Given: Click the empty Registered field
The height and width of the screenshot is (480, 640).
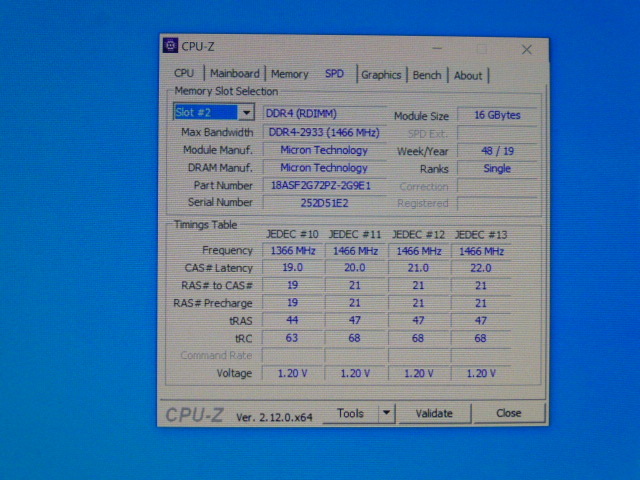Looking at the screenshot, I should click(497, 203).
